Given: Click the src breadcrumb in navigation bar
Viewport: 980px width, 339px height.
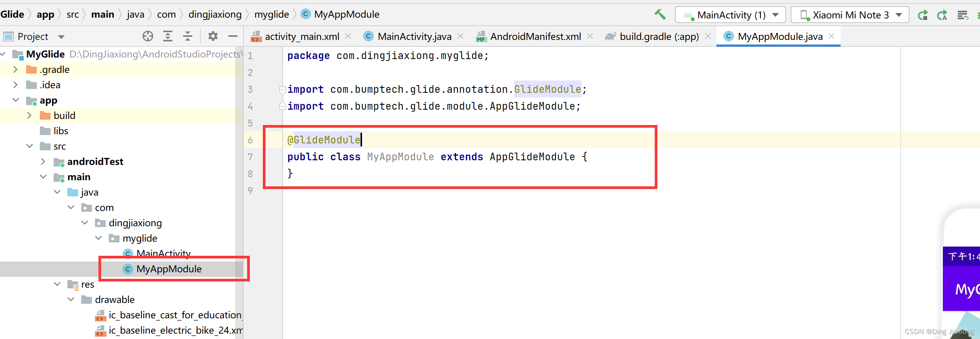Looking at the screenshot, I should click(x=72, y=15).
